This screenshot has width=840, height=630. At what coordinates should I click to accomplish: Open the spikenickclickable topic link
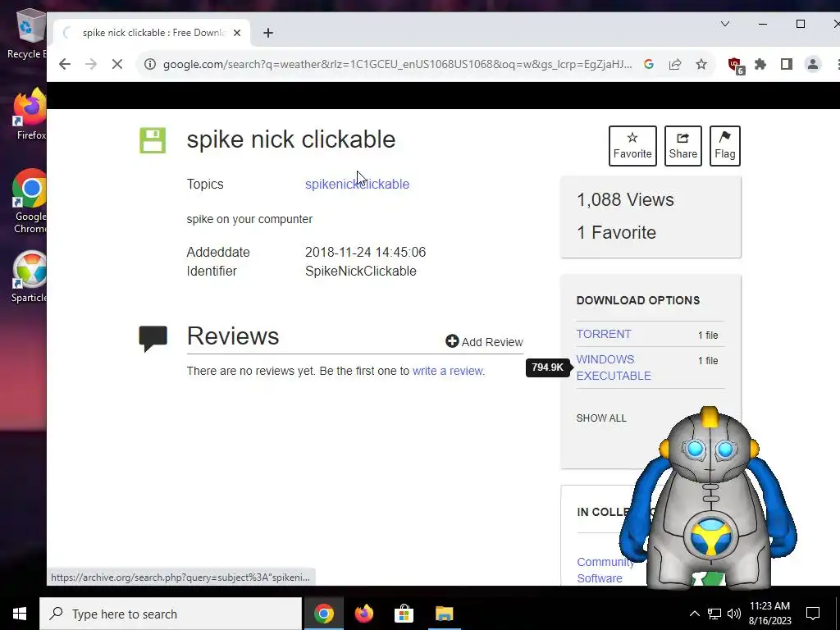coord(358,184)
